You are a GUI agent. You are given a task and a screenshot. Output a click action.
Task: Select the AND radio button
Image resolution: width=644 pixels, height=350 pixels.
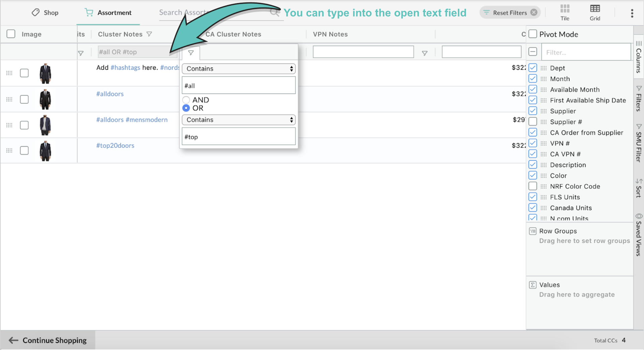pos(186,100)
